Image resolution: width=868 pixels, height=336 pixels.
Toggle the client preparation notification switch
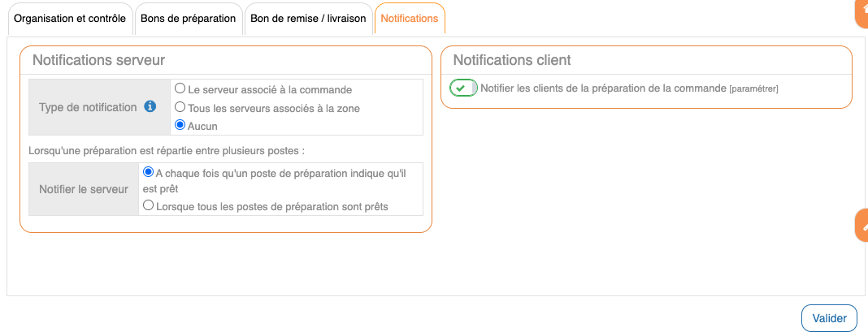pyautogui.click(x=463, y=88)
